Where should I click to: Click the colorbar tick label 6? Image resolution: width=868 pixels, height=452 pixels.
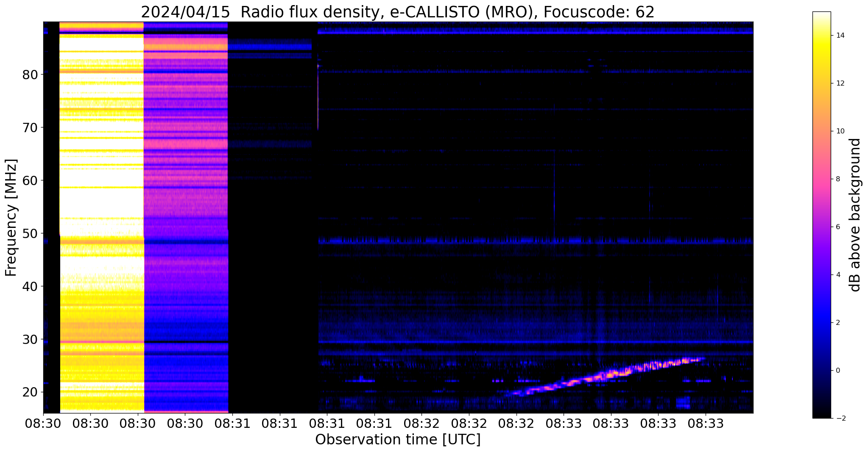tap(837, 227)
